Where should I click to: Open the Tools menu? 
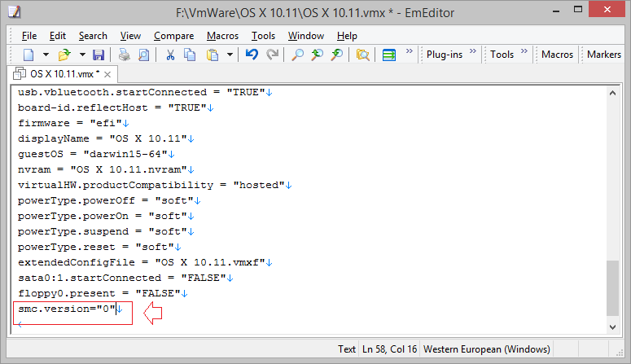click(263, 36)
